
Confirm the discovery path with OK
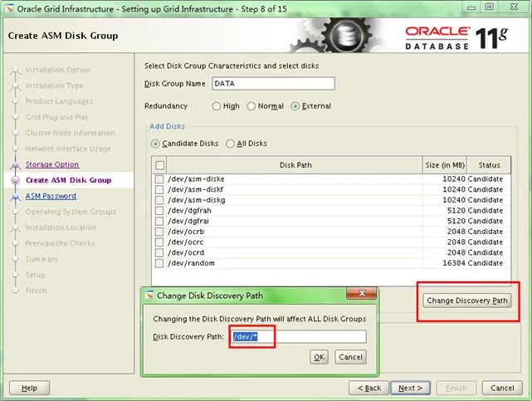point(319,357)
